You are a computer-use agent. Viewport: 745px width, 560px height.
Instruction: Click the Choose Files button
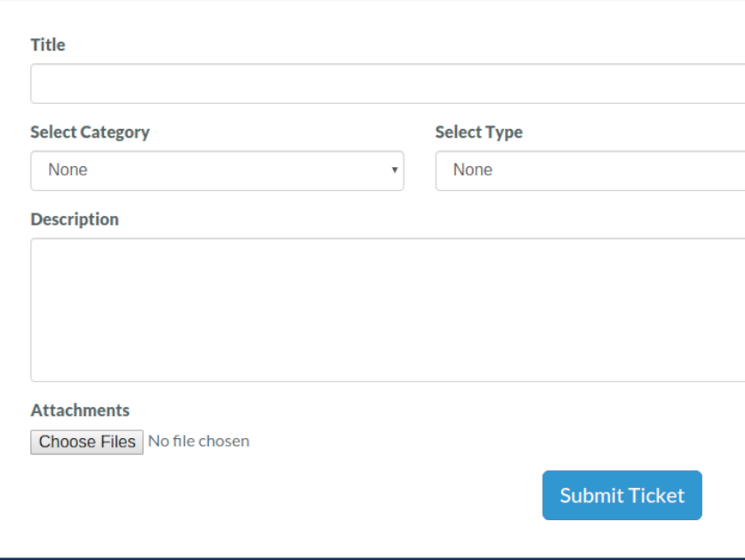(x=87, y=442)
